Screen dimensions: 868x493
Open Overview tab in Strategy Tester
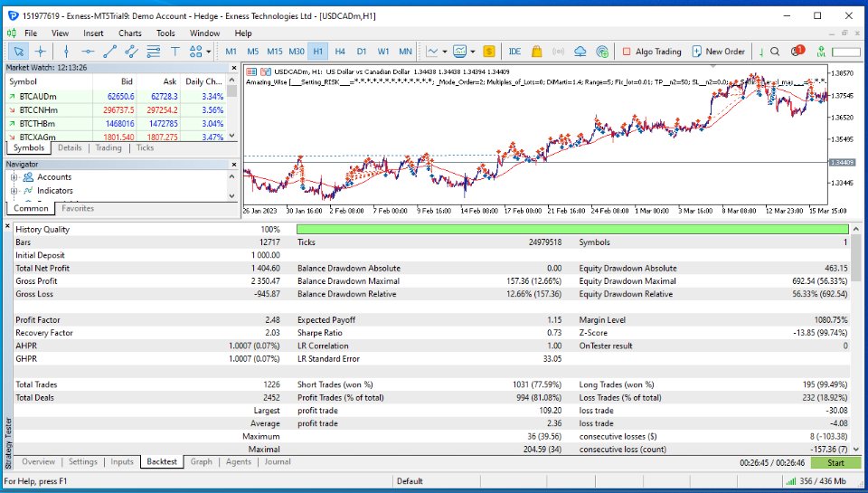coord(38,461)
